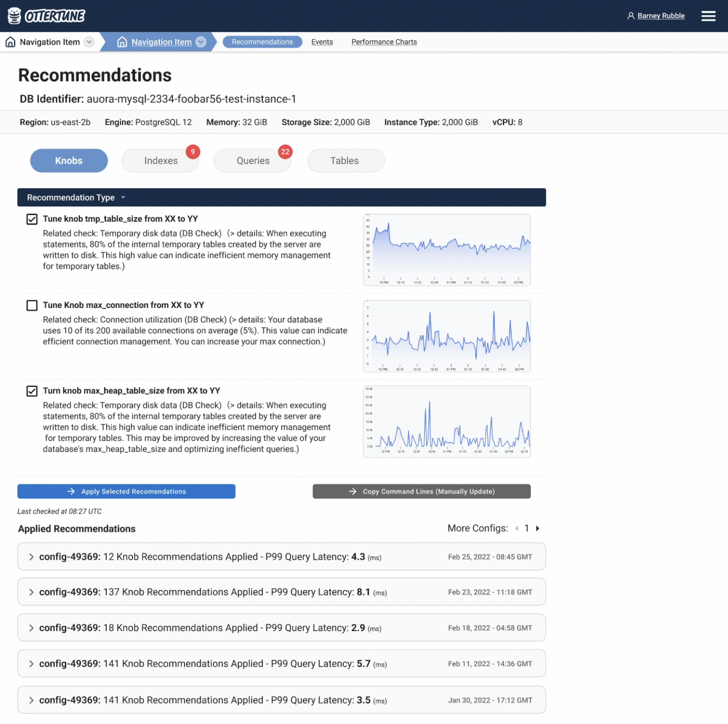Click the home icon in highlighted breadcrumb
This screenshot has height=724, width=728.
pyautogui.click(x=122, y=42)
